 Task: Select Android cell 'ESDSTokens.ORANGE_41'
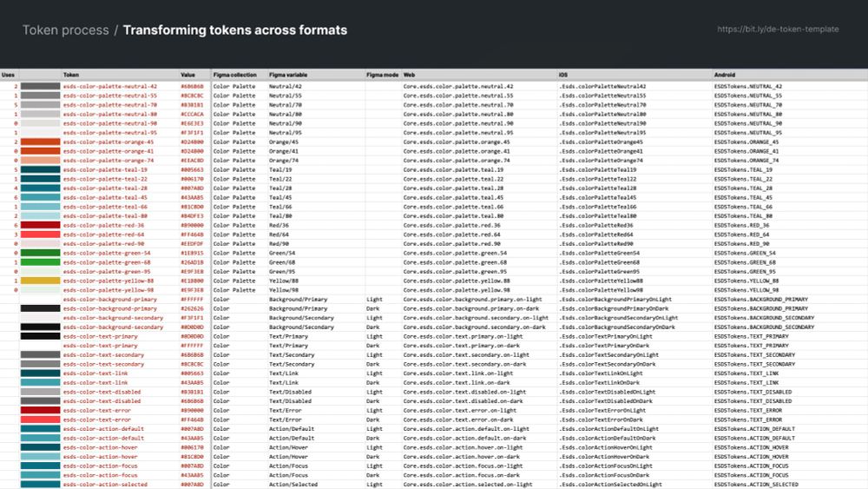[746, 151]
